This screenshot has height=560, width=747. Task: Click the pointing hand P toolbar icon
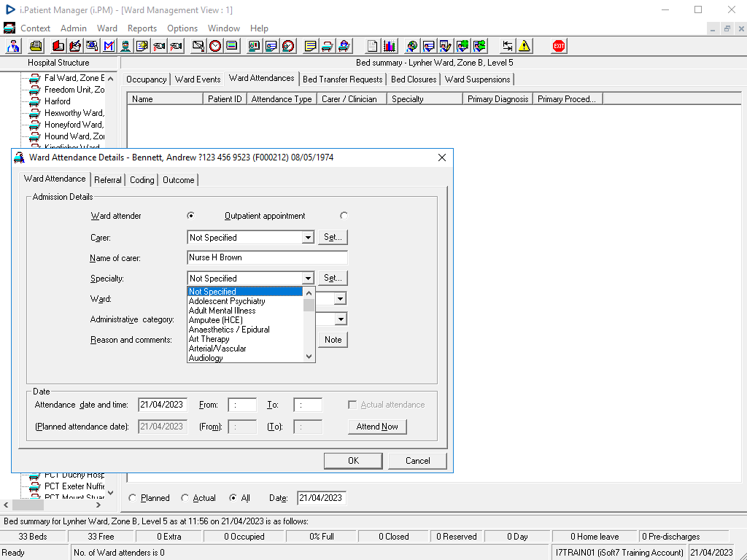177,46
